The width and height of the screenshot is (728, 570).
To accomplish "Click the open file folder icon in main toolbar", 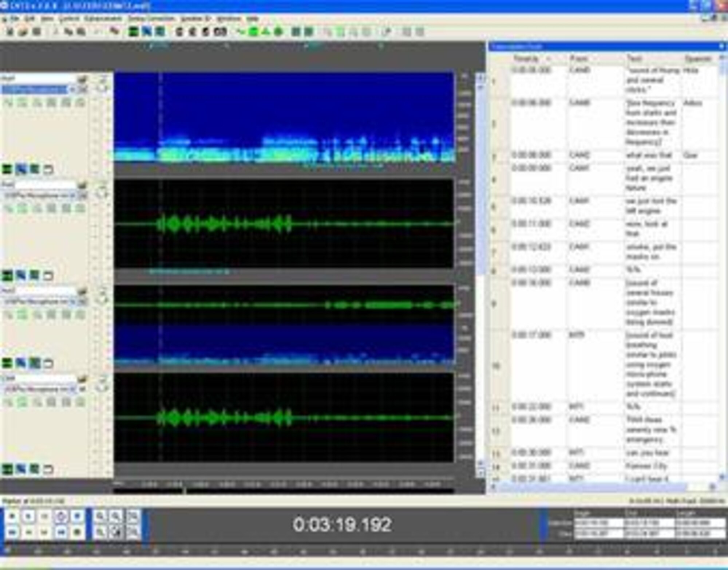I will pyautogui.click(x=23, y=32).
